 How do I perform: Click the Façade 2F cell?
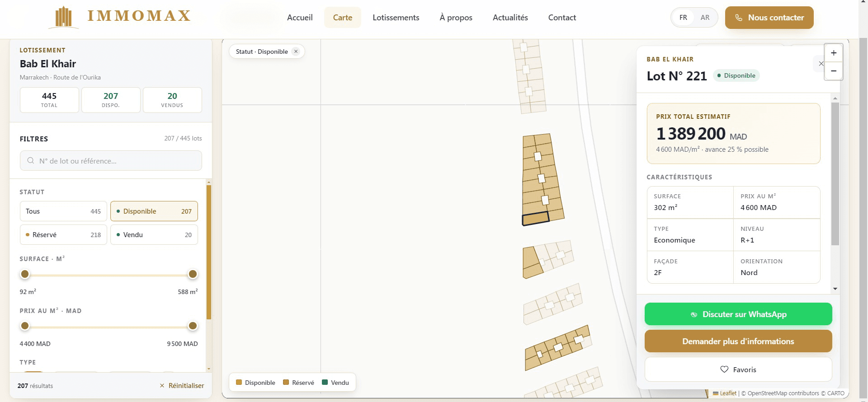690,267
